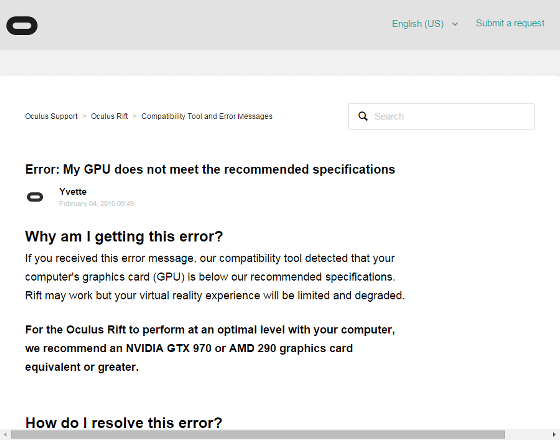The image size is (560, 440).
Task: Open the English (US) language dropdown
Action: (425, 24)
